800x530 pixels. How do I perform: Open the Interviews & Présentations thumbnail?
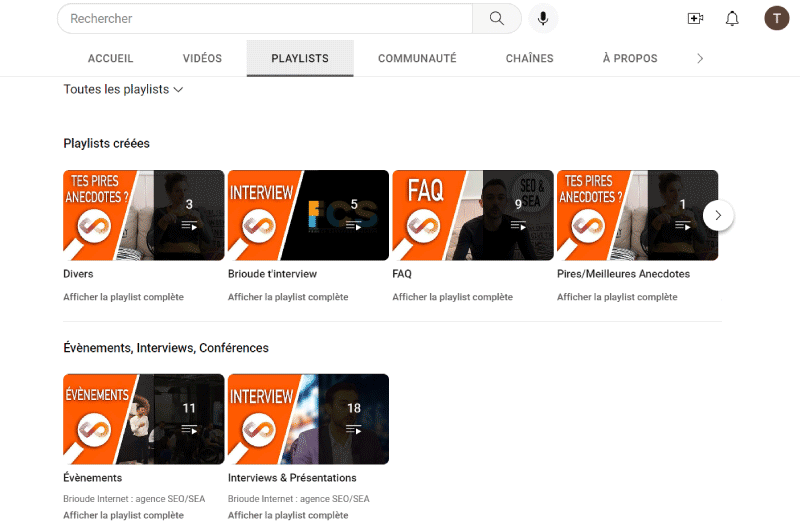pyautogui.click(x=308, y=419)
